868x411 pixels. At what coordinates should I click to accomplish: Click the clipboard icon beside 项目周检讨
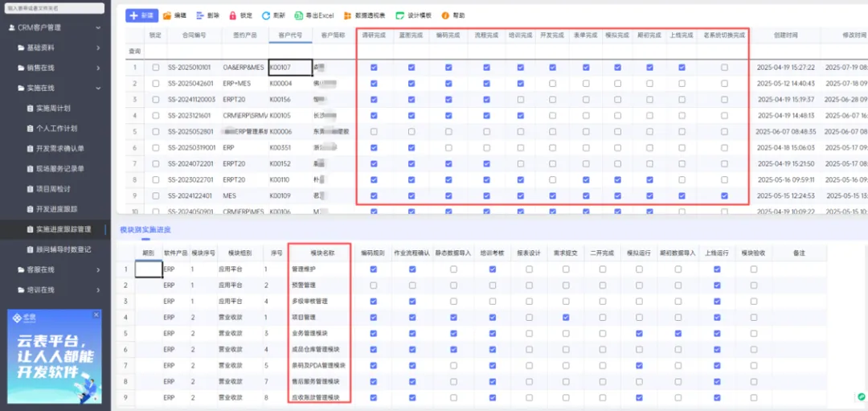pos(31,189)
